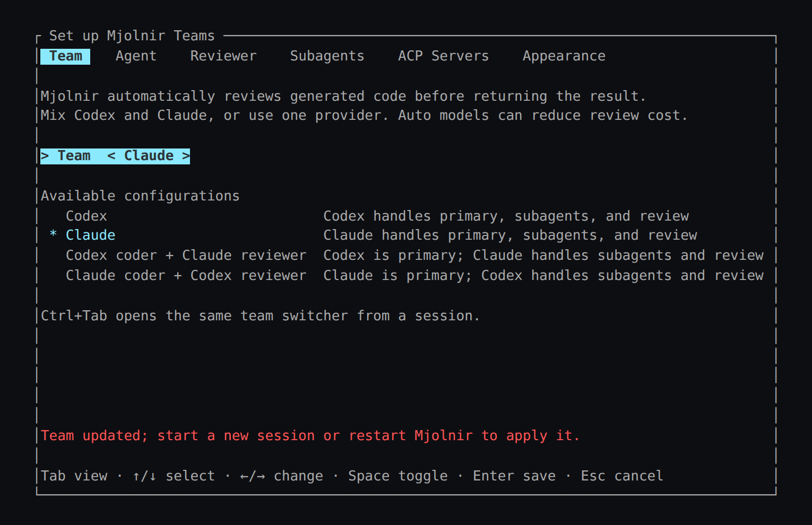Open the Reviewer tab

click(x=223, y=56)
